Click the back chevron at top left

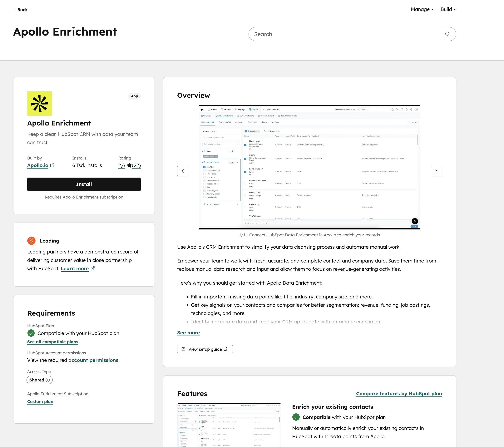coord(15,10)
